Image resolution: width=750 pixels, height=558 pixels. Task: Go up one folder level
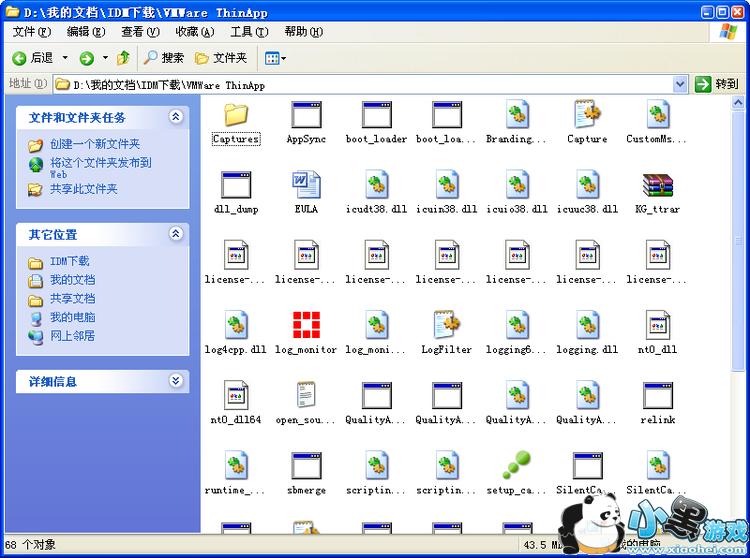pyautogui.click(x=123, y=58)
